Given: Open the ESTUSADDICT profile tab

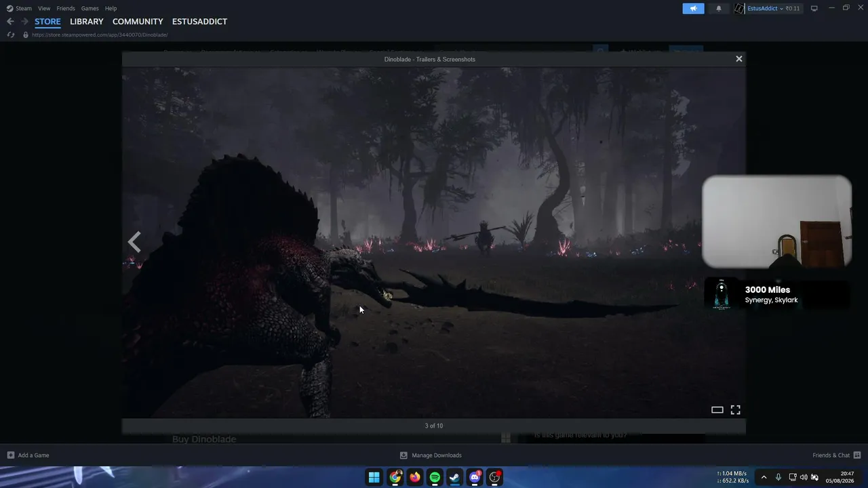Looking at the screenshot, I should [199, 22].
